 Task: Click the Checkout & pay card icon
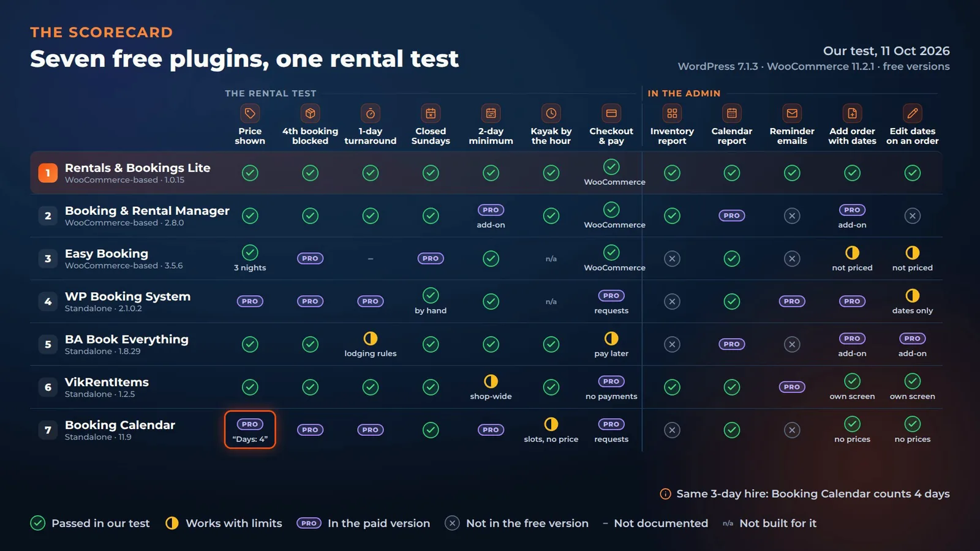611,113
